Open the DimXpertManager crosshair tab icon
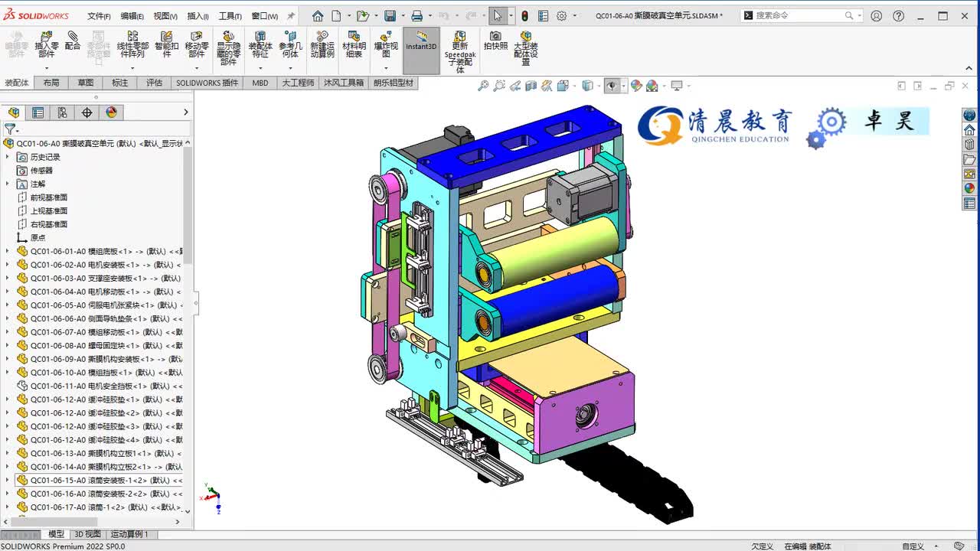Viewport: 980px width, 551px height. [87, 112]
